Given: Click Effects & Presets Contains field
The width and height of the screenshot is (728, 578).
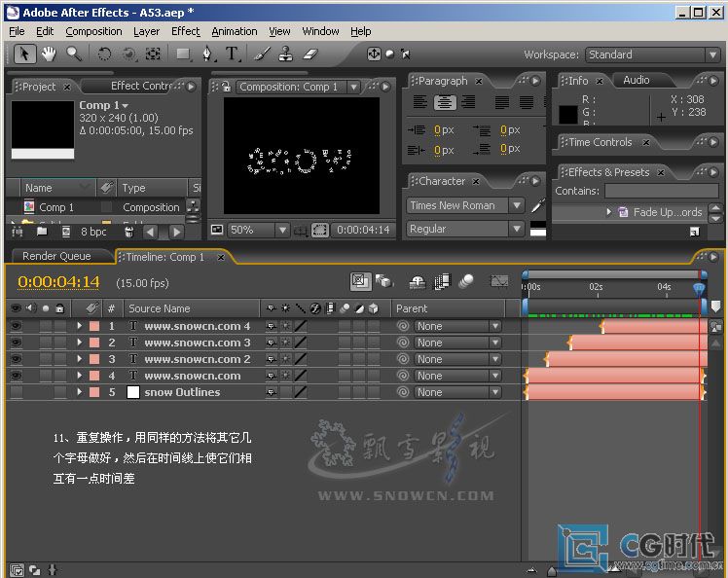Looking at the screenshot, I should point(662,191).
